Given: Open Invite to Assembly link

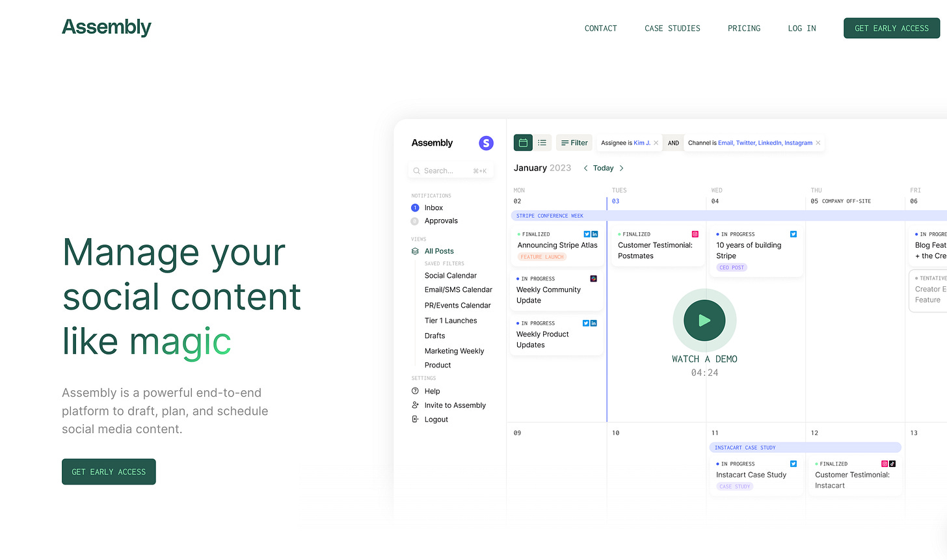Looking at the screenshot, I should tap(455, 405).
